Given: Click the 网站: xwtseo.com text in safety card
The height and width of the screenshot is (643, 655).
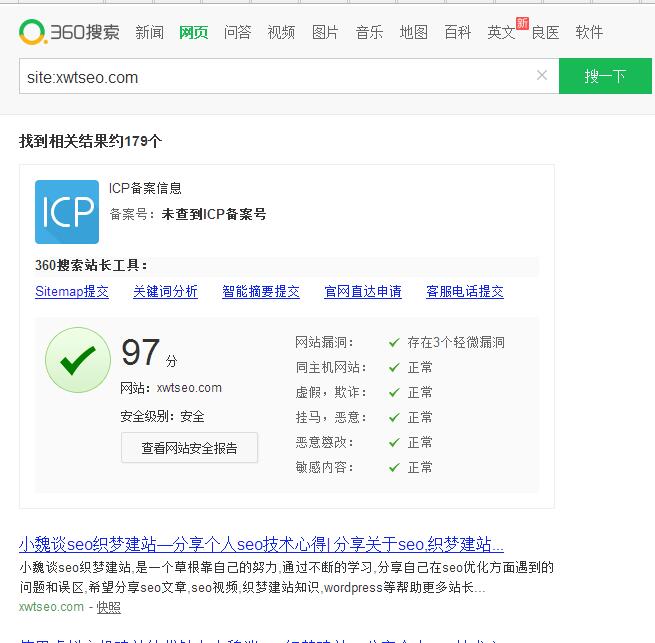Looking at the screenshot, I should (171, 388).
